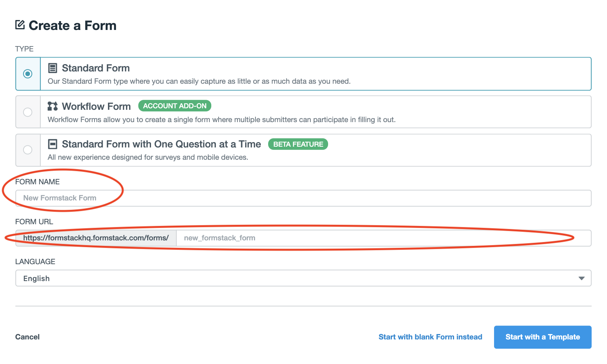
Task: Open the Language select showing English
Action: pyautogui.click(x=300, y=278)
